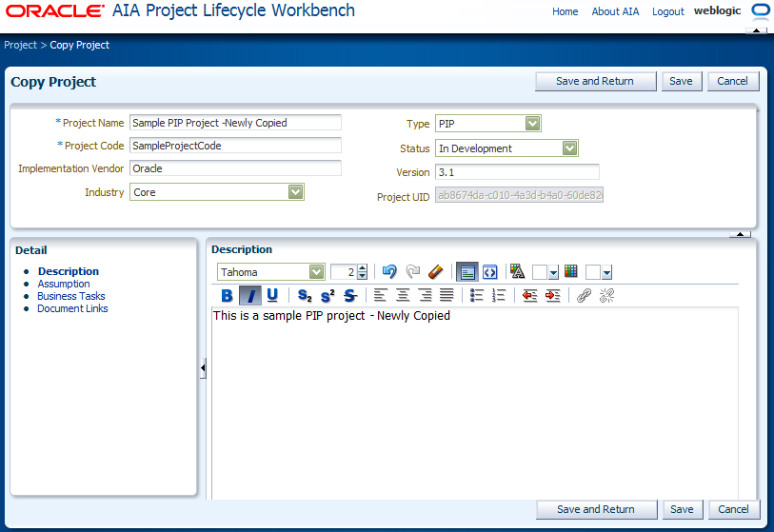The height and width of the screenshot is (532, 774).
Task: Add hyperlink with chain icon
Action: tap(584, 296)
